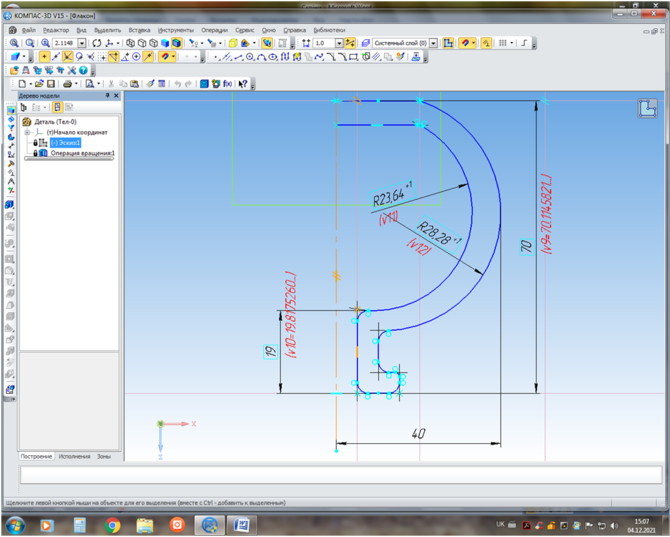This screenshot has height=537, width=670.
Task: Open the zoom scale dropdown 2.1148
Action: coord(82,43)
